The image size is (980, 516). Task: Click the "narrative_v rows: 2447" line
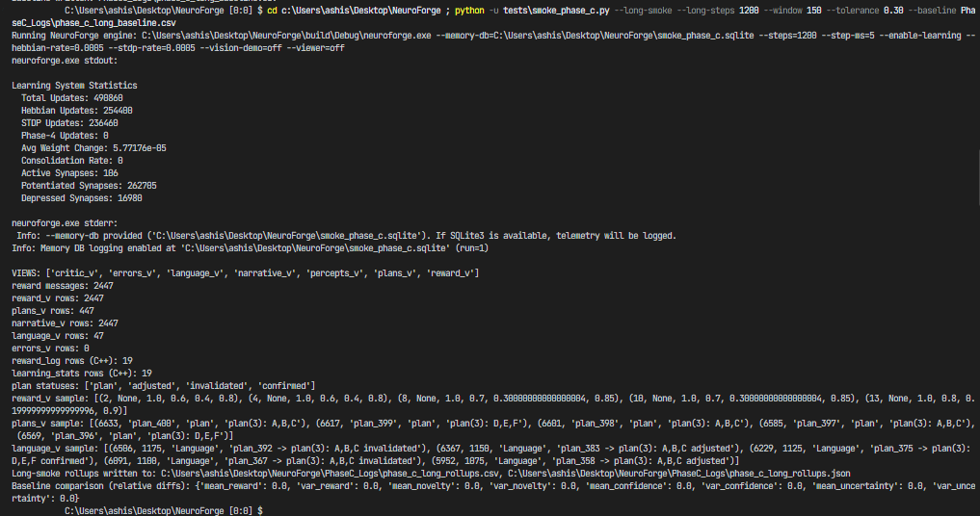tap(65, 322)
